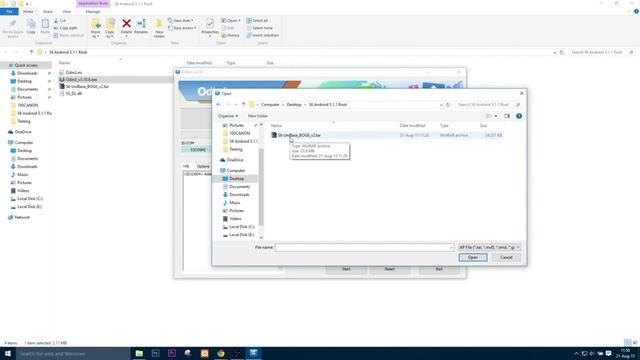The image size is (640, 360).
Task: Click the Reset button in Odin window
Action: point(389,269)
